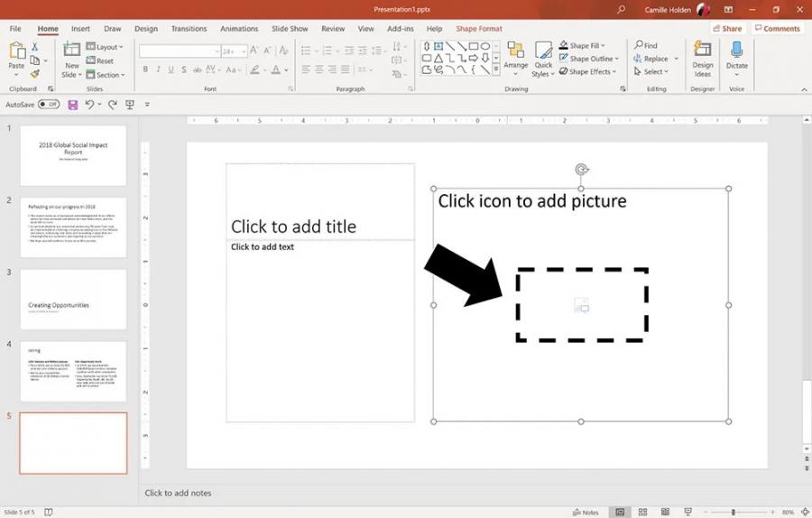Toggle Align Left paragraph button
Image resolution: width=812 pixels, height=518 pixels.
(x=306, y=69)
